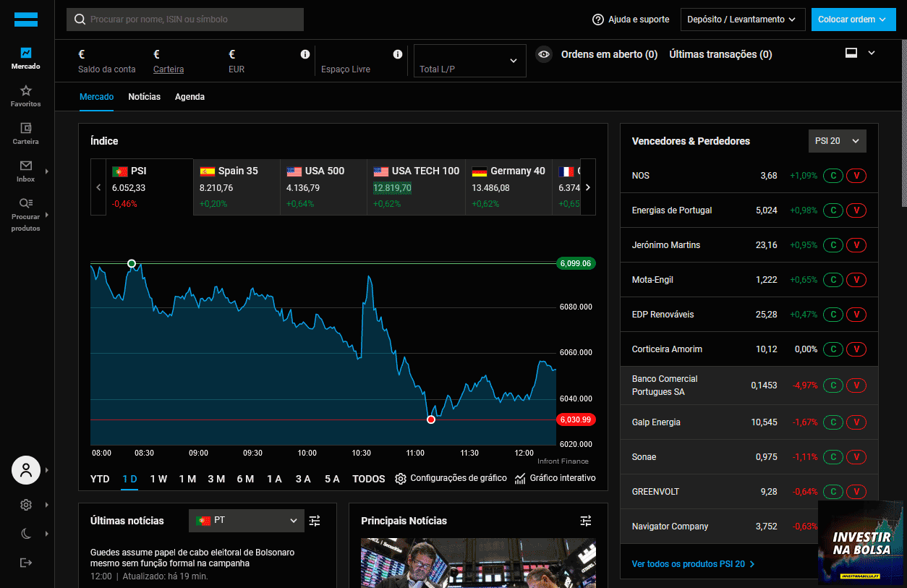Expand the Inbox submenu arrow
Viewport: 907px width, 588px height.
46,171
